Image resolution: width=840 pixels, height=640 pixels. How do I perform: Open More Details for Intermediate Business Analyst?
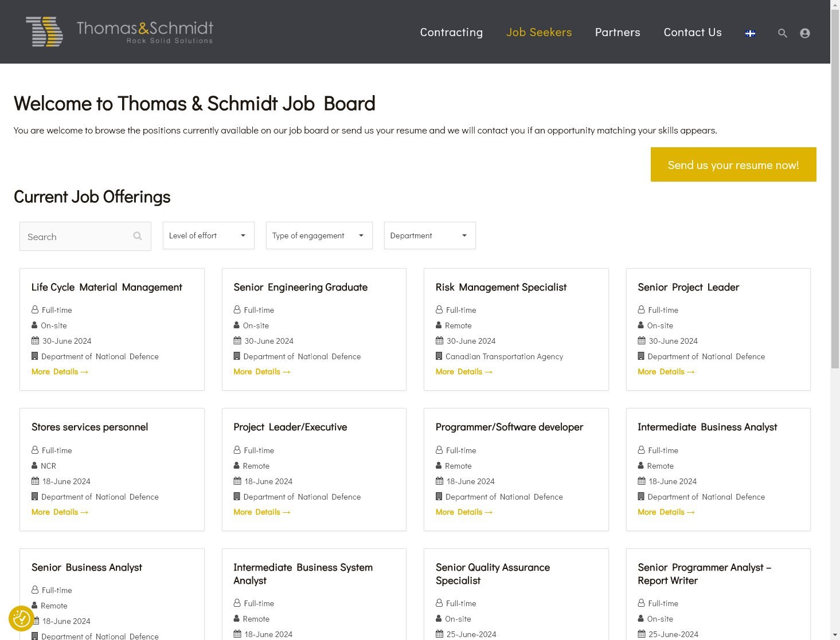coord(666,512)
